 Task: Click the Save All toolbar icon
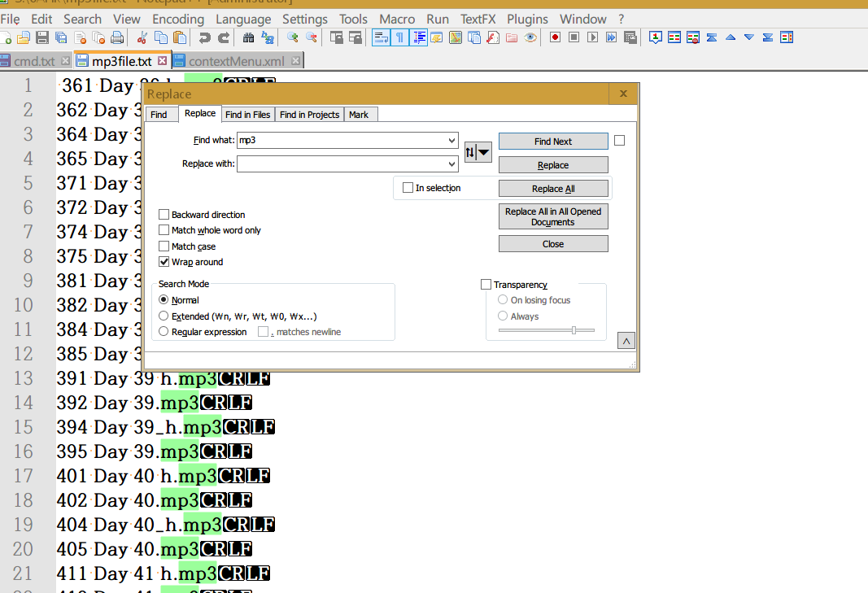click(x=61, y=37)
